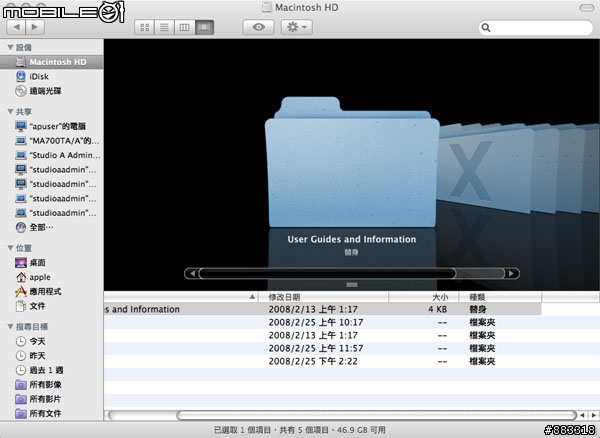Select the row "s and Information"
The image size is (600, 438).
click(323, 309)
